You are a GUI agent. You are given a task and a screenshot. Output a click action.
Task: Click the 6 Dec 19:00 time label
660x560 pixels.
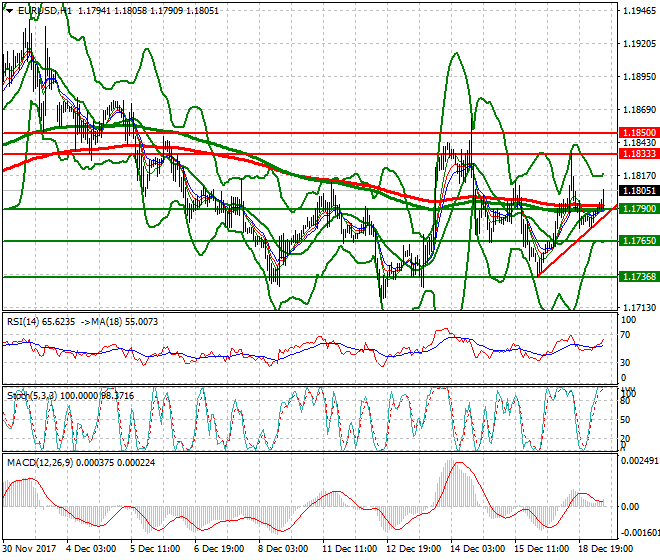[221, 549]
